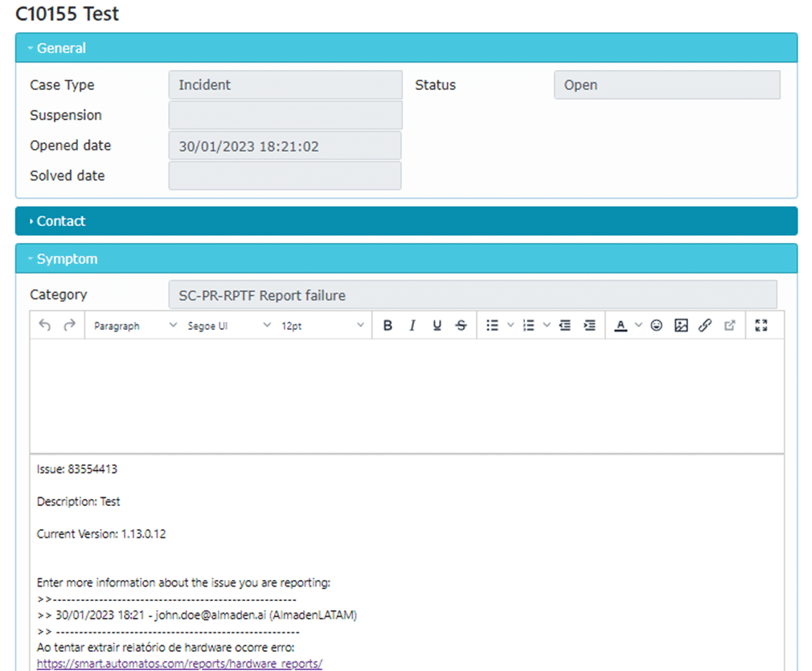Screen dimensions: 812x671
Task: Open the 12pt font size dropdown
Action: [322, 326]
